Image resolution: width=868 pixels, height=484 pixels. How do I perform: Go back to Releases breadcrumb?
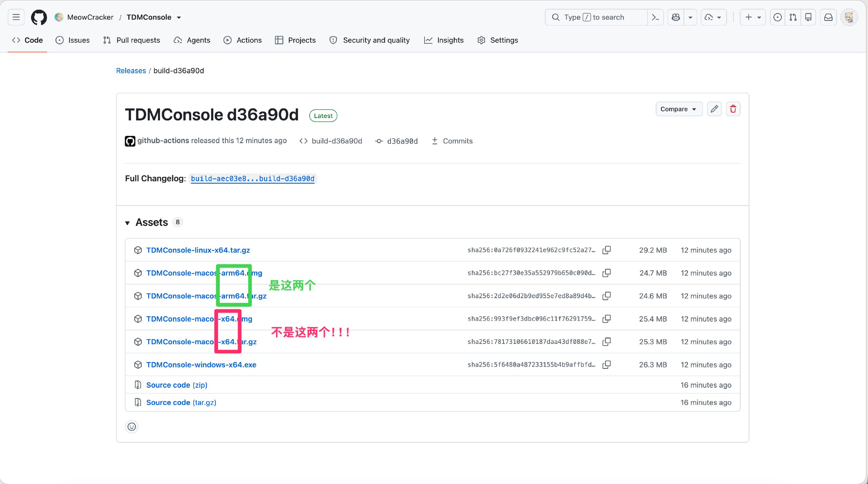coord(131,71)
